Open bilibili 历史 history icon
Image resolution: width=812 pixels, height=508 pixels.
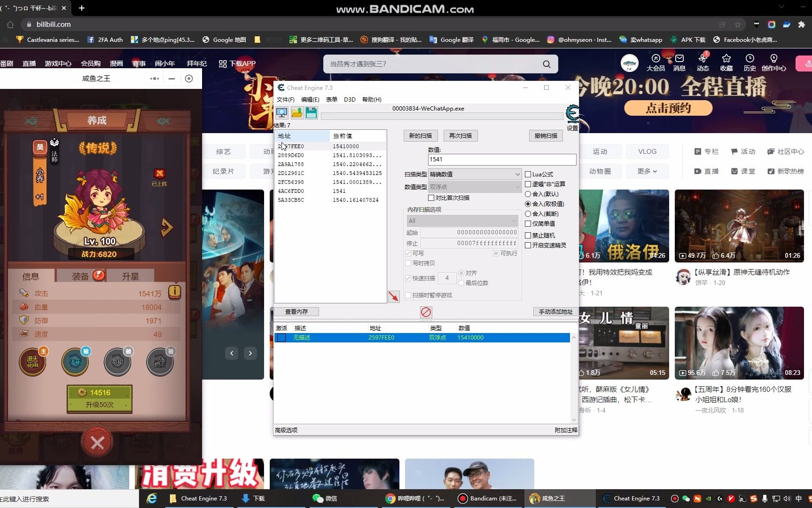(750, 63)
